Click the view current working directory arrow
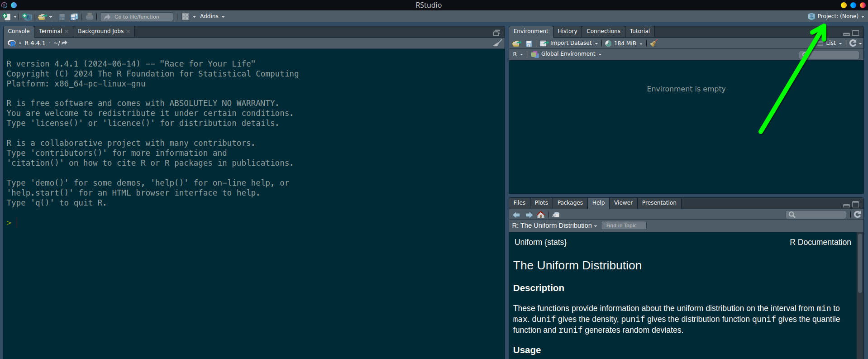 pyautogui.click(x=64, y=43)
